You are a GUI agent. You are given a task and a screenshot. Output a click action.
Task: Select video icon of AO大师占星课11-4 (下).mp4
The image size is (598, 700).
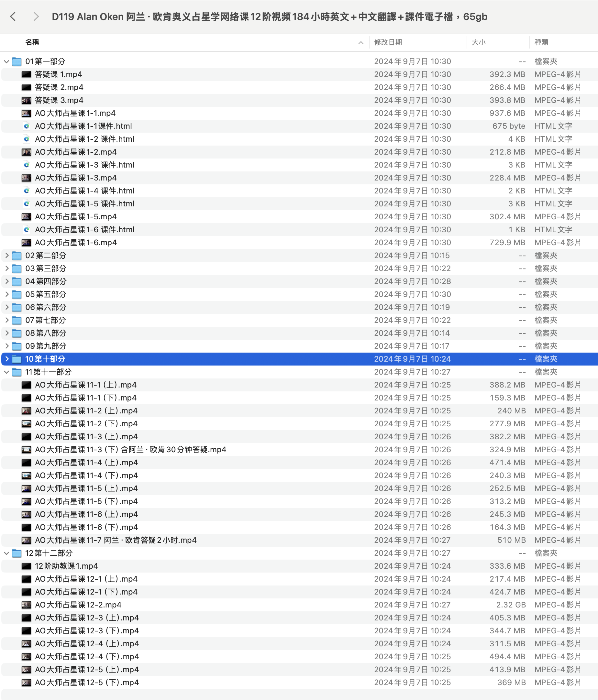click(26, 475)
